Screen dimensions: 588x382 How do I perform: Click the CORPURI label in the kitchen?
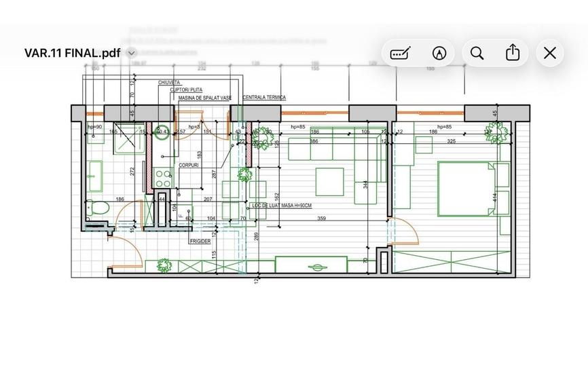click(189, 165)
